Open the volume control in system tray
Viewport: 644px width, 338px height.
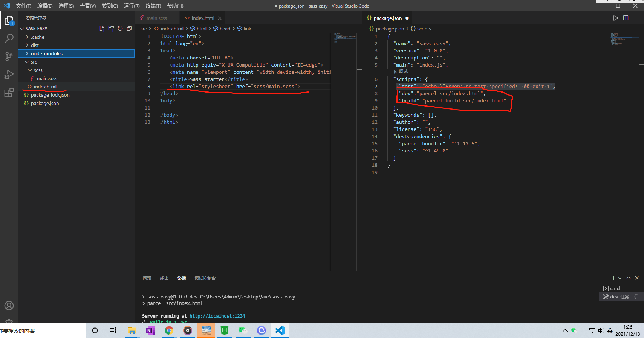point(601,330)
